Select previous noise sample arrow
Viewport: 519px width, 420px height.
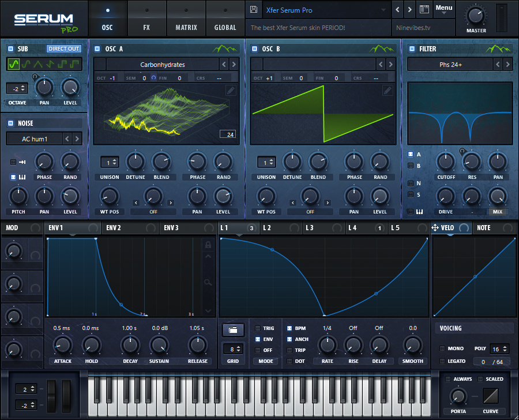click(x=67, y=139)
